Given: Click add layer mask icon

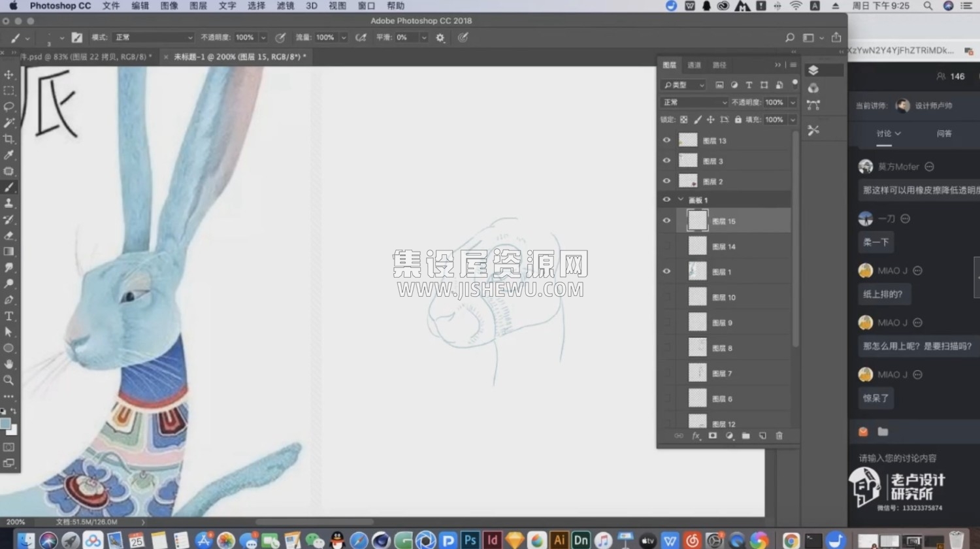Looking at the screenshot, I should point(713,436).
